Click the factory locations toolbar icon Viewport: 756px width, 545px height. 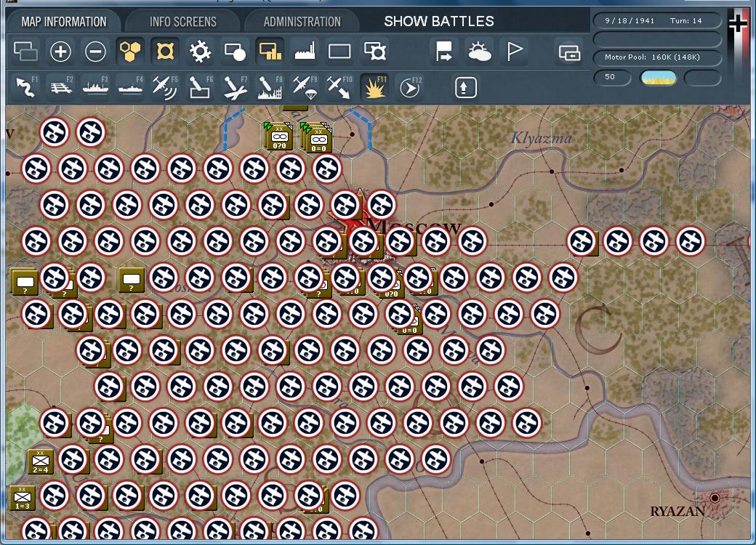(x=305, y=51)
